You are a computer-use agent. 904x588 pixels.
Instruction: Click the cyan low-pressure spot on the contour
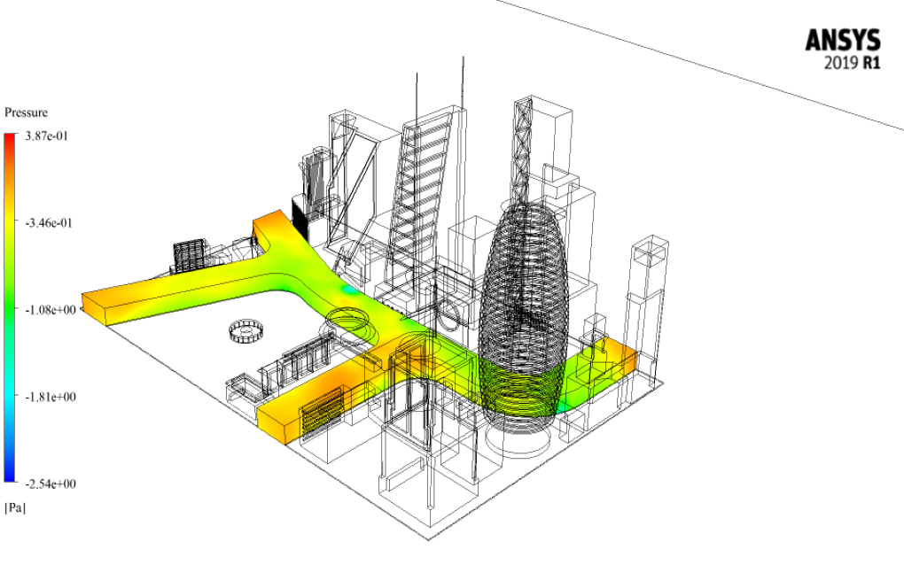point(352,289)
